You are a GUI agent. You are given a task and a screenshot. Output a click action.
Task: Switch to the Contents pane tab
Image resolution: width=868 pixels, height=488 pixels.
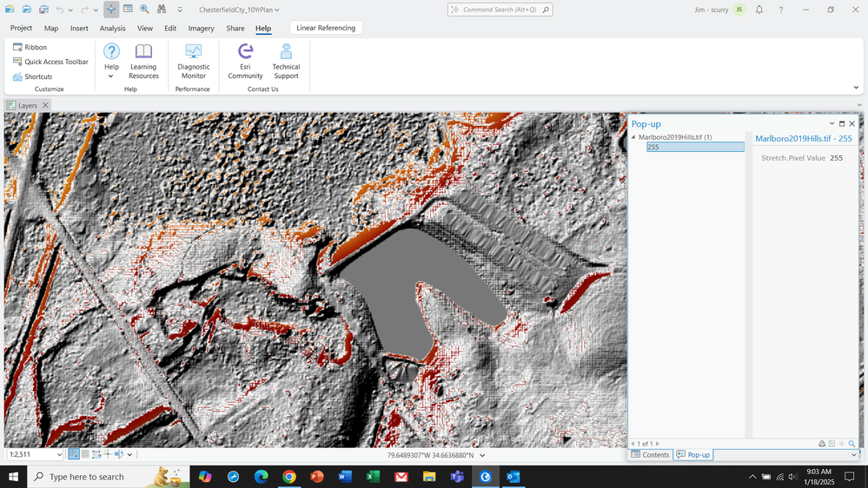pos(650,454)
